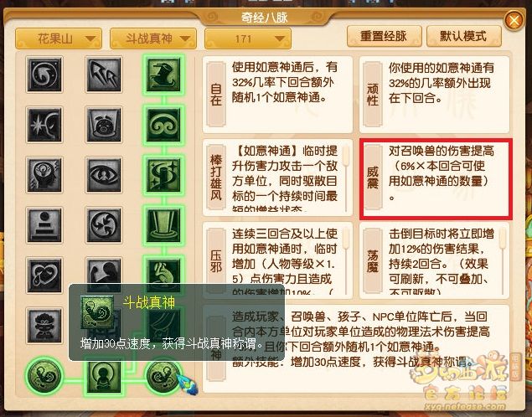This screenshot has height=417, width=532.
Task: Expand the 斗战真神 branch dropdown
Action: coord(153,39)
